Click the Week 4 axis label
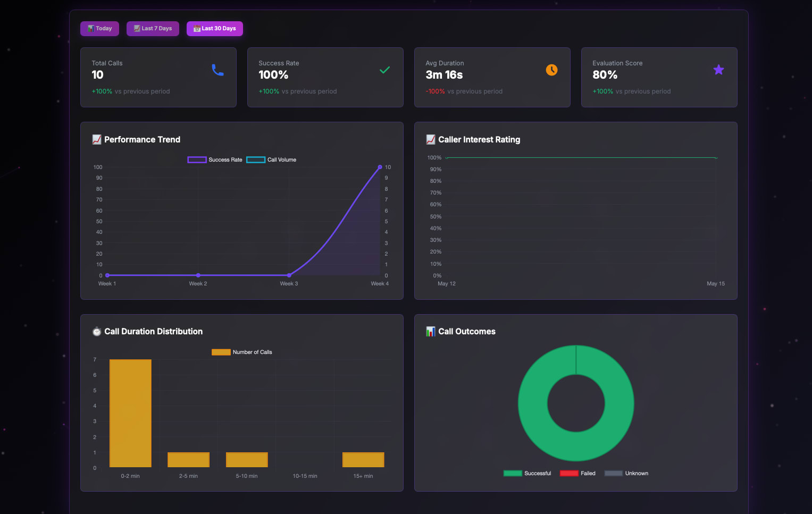Viewport: 812px width, 514px height. (x=380, y=284)
